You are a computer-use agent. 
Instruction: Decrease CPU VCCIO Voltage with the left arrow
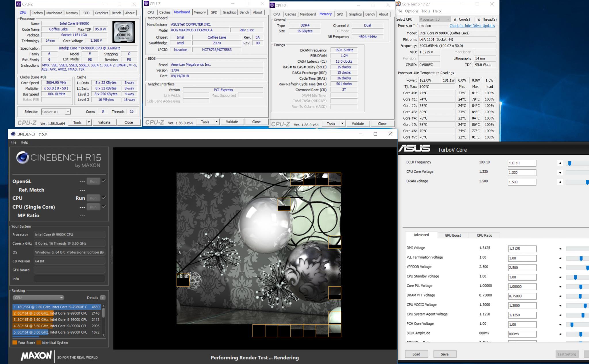(x=560, y=306)
